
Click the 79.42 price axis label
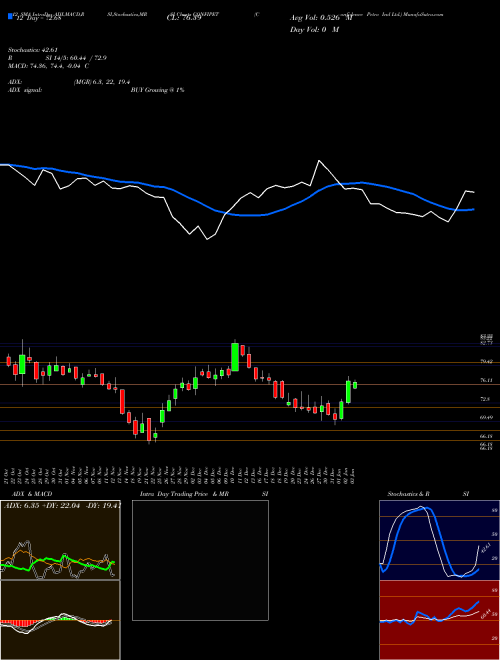[486, 362]
